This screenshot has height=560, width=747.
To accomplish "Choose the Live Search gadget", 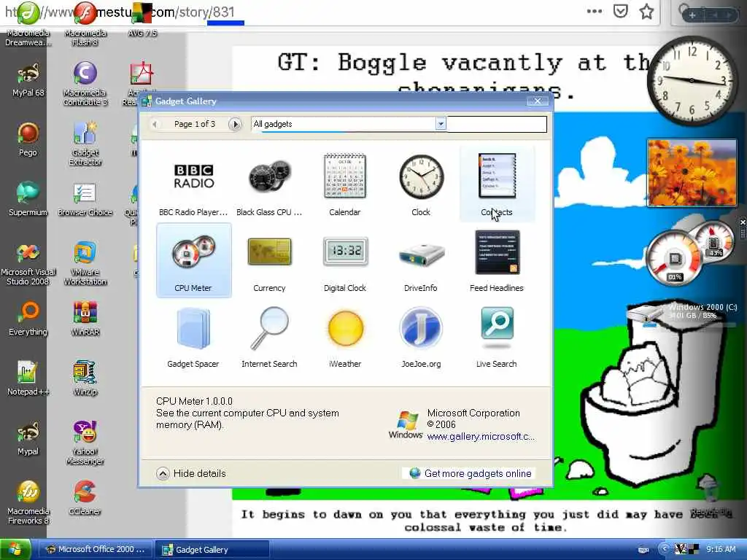I will click(497, 336).
